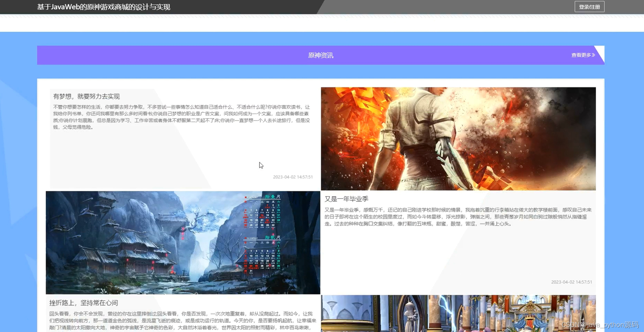Click the snowy village calendar image

(183, 242)
